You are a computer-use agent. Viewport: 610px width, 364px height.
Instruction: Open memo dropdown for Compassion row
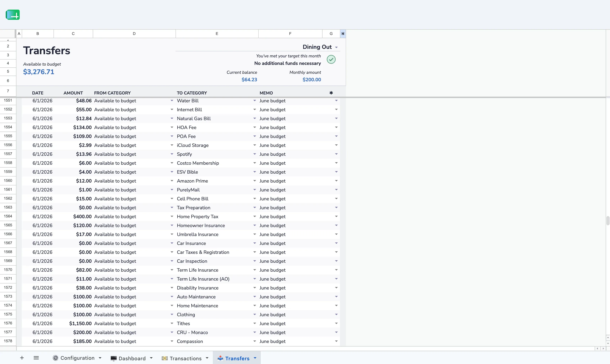tap(336, 341)
